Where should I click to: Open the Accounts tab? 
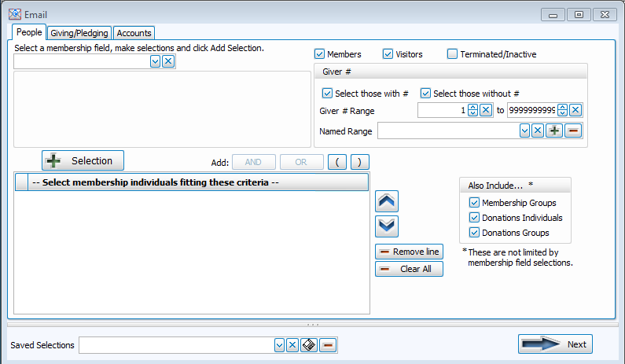[134, 33]
